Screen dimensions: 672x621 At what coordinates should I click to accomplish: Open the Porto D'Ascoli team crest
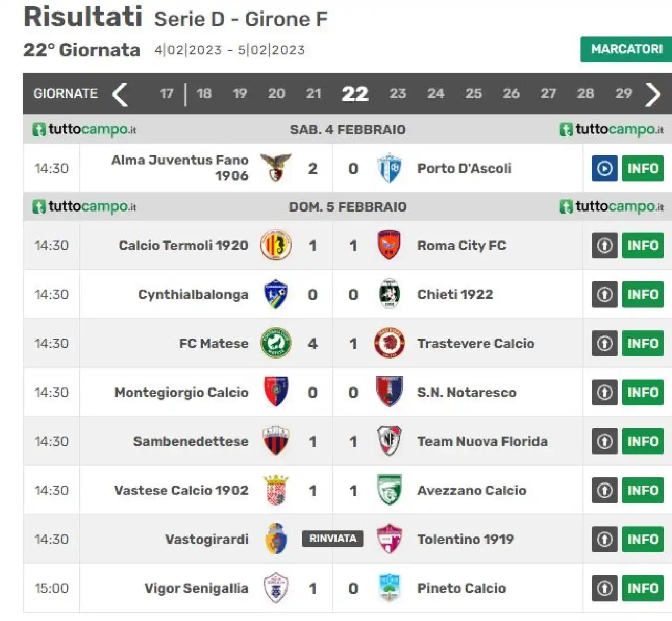[x=389, y=168]
